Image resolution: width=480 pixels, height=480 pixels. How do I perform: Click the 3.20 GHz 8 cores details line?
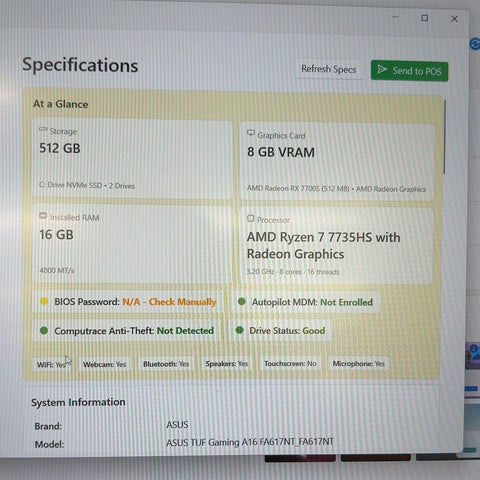tap(293, 272)
